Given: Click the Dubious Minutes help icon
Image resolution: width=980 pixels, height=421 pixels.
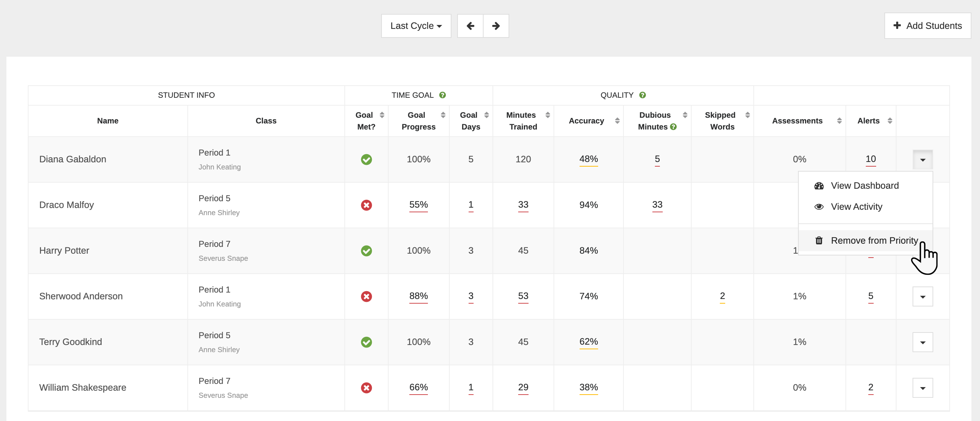Looking at the screenshot, I should click(x=673, y=127).
